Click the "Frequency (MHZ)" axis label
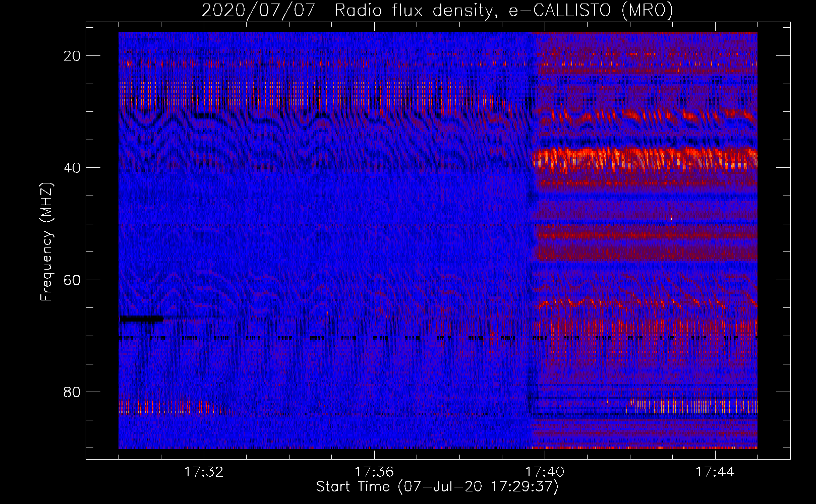816x504 pixels. (x=46, y=241)
